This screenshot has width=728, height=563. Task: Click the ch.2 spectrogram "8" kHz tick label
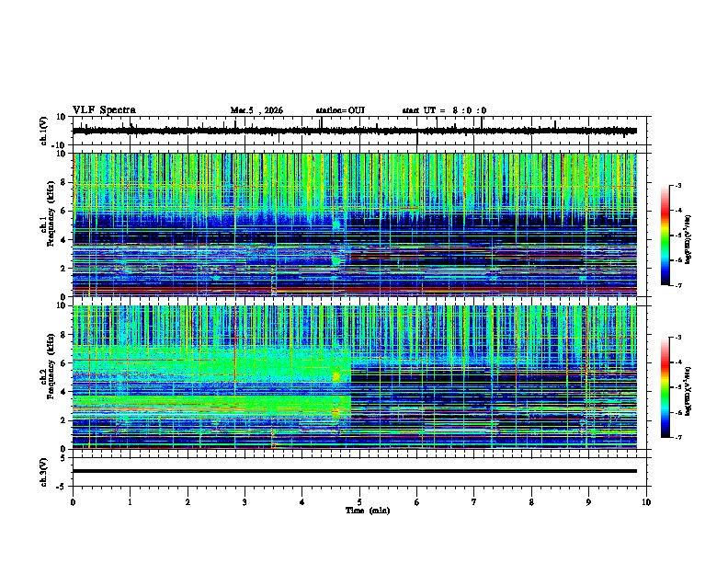64,335
